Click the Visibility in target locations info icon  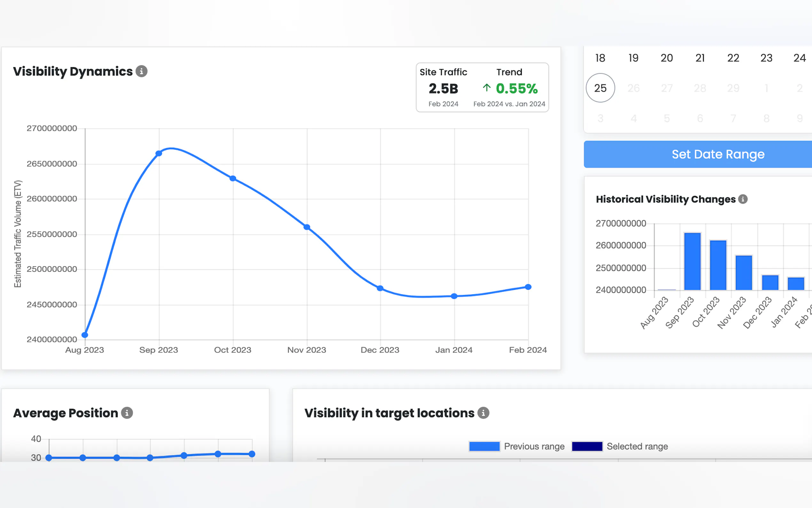(483, 413)
